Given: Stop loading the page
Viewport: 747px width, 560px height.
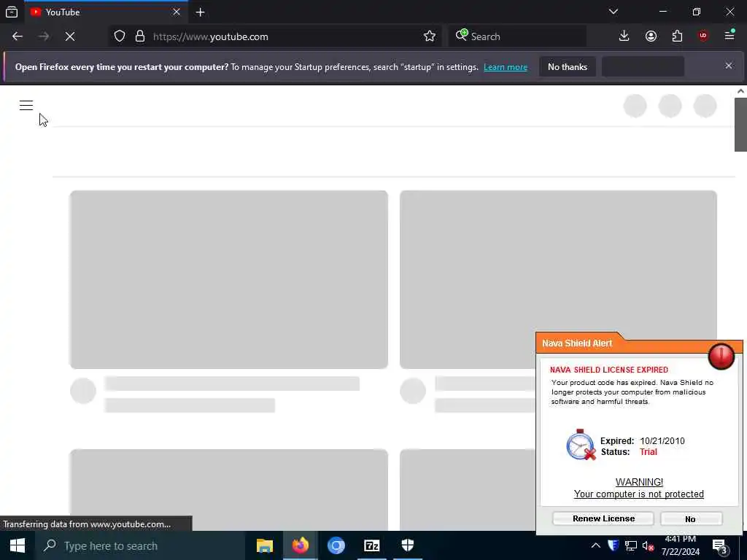Looking at the screenshot, I should click(x=70, y=36).
